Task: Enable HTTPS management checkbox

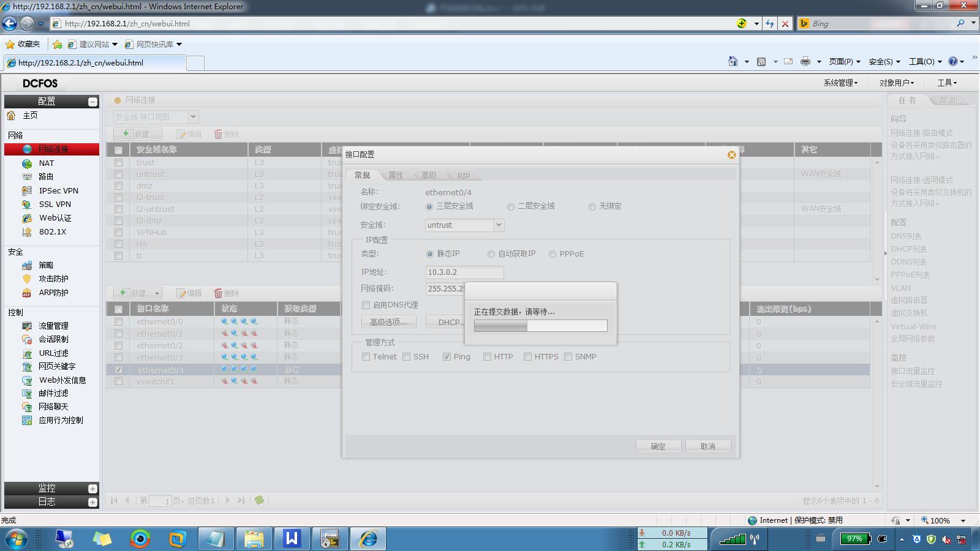Action: tap(527, 357)
